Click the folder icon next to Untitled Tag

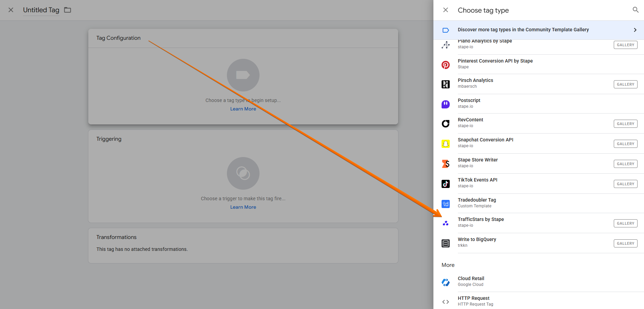(x=68, y=10)
